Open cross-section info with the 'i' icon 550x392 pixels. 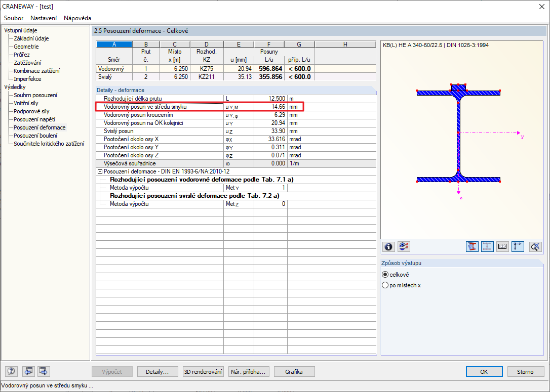388,247
